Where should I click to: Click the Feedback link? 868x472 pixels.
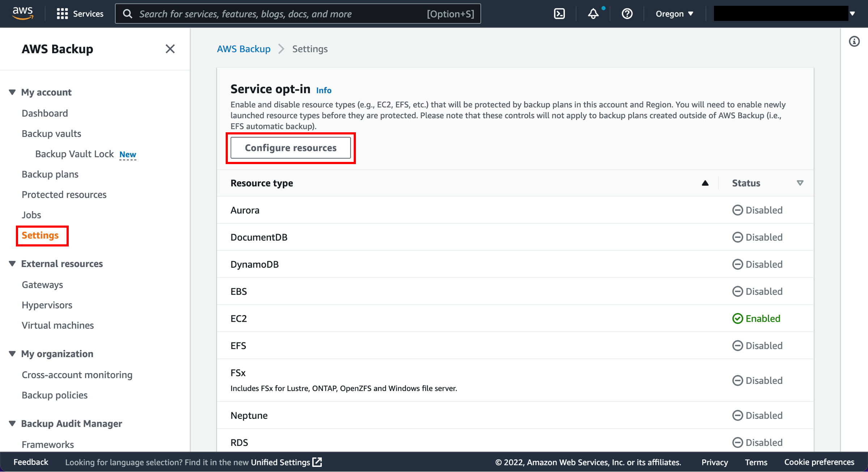31,462
